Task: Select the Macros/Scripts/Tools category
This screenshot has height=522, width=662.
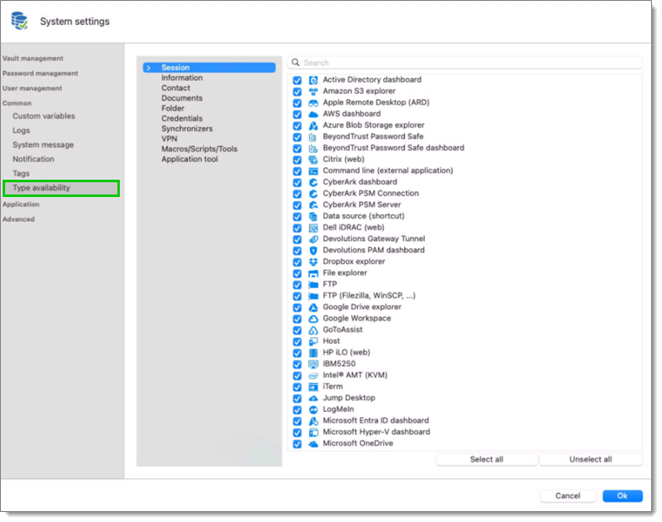Action: [x=199, y=149]
